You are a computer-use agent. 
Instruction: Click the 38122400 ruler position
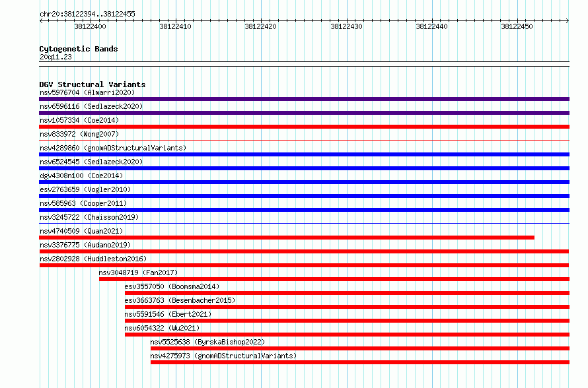click(90, 26)
